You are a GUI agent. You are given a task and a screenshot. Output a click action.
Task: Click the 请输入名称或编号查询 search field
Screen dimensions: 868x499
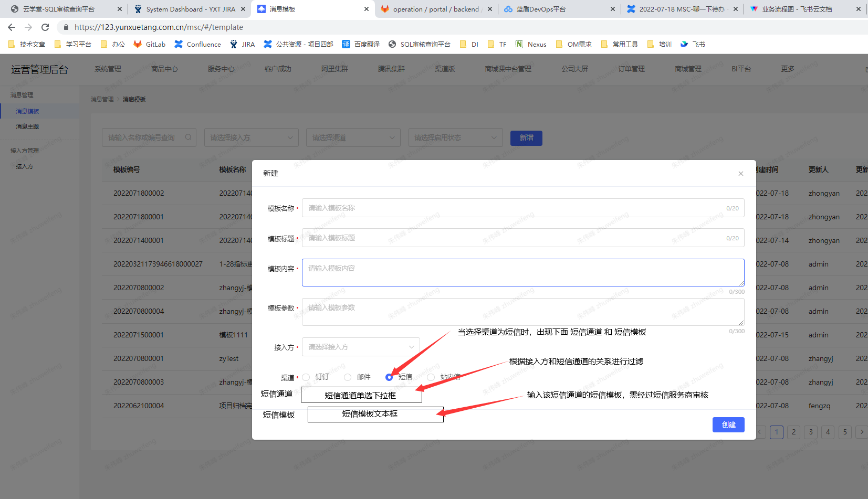149,137
